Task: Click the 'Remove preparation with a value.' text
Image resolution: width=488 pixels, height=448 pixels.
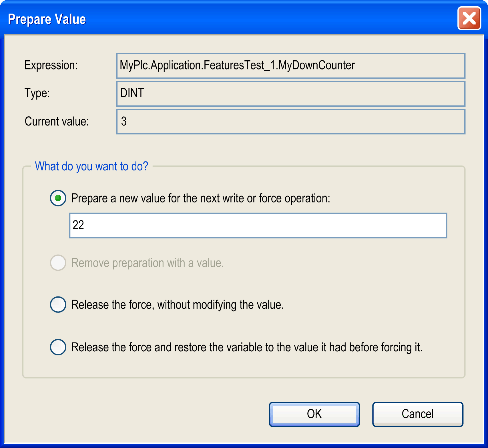Action: tap(147, 263)
